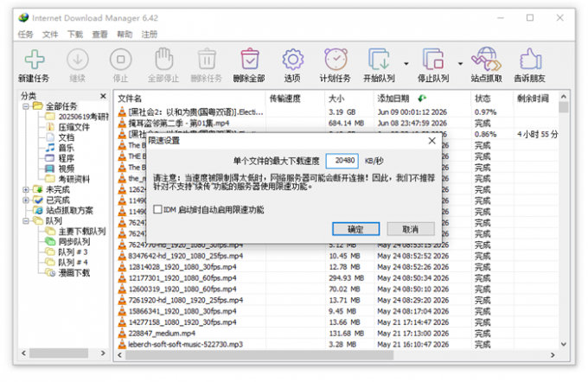The width and height of the screenshot is (588, 382).
Task: Collapse the 全部任务 tree node
Action: pyautogui.click(x=25, y=106)
